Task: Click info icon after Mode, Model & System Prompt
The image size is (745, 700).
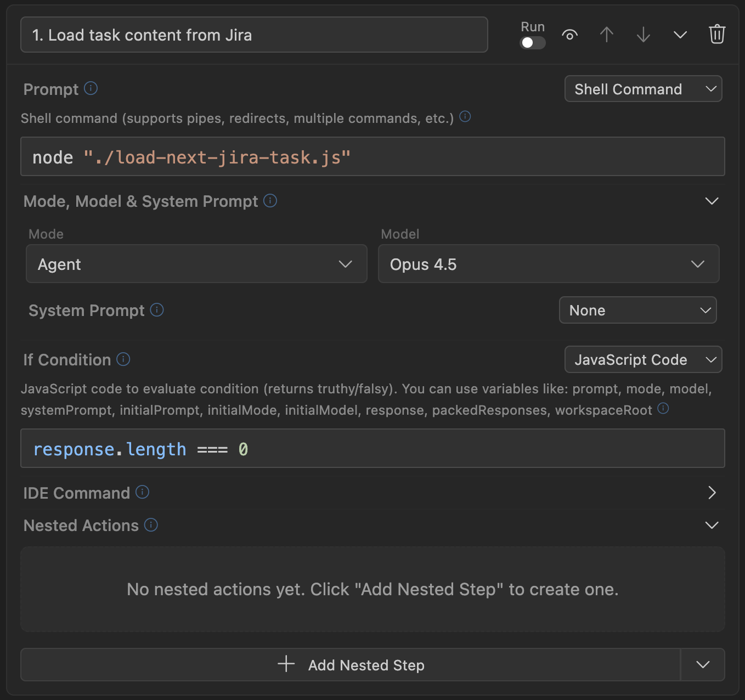Action: pos(270,201)
